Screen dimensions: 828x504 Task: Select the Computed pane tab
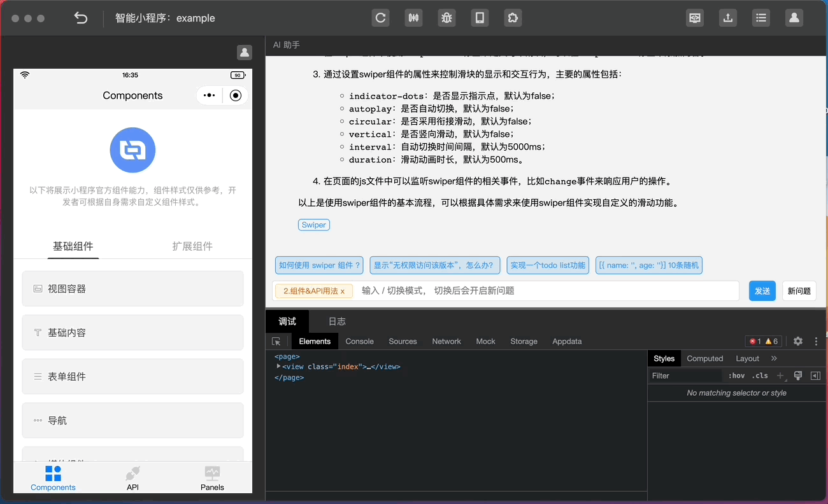(704, 358)
